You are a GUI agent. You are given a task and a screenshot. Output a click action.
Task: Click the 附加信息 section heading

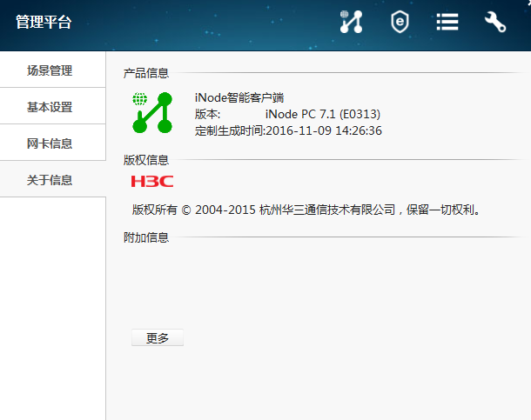[146, 237]
